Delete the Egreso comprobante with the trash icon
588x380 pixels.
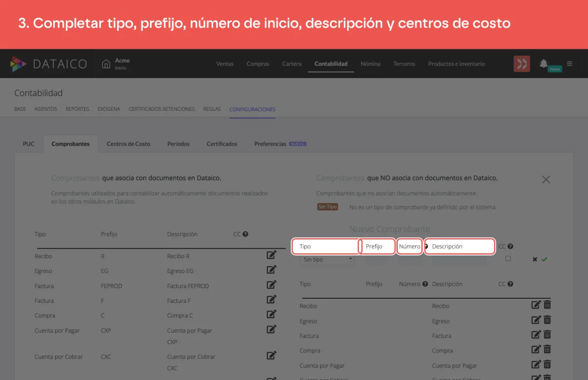tap(547, 320)
